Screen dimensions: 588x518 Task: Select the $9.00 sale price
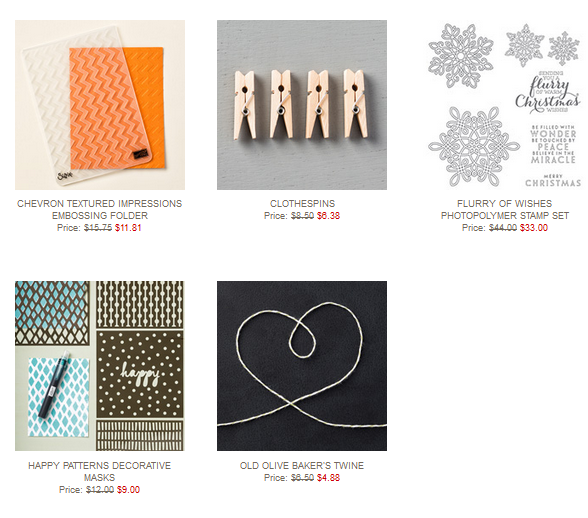click(128, 489)
